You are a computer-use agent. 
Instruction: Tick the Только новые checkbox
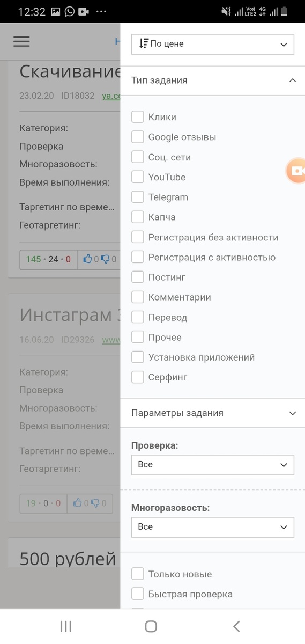tap(138, 574)
